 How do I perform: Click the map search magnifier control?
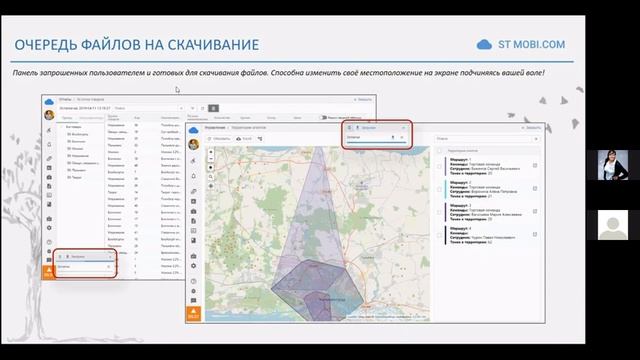[211, 177]
